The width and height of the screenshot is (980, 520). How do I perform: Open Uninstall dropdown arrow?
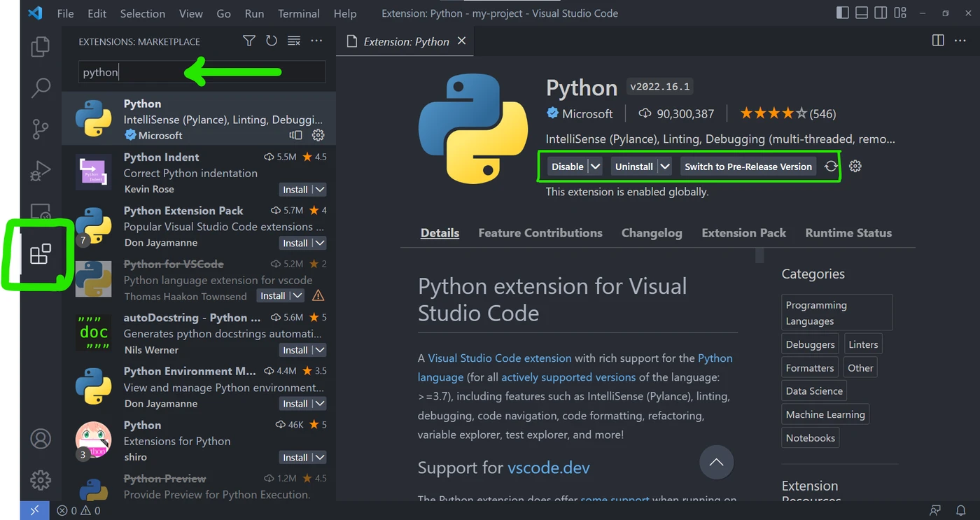point(665,167)
